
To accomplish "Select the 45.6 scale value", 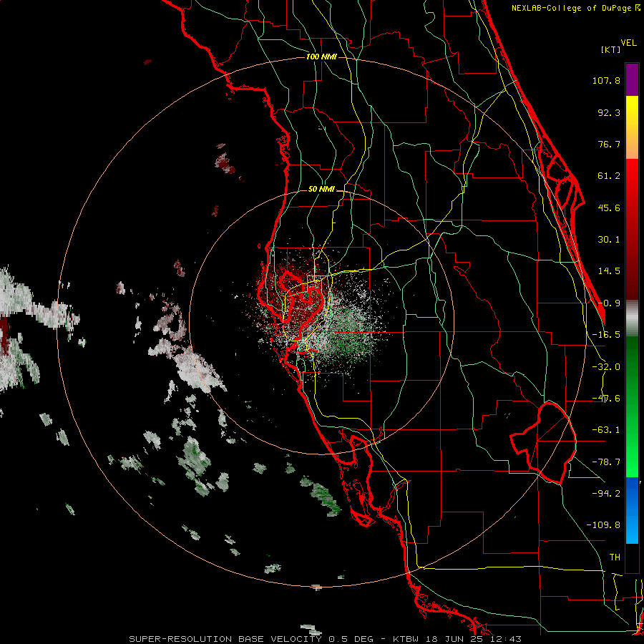I will click(609, 208).
